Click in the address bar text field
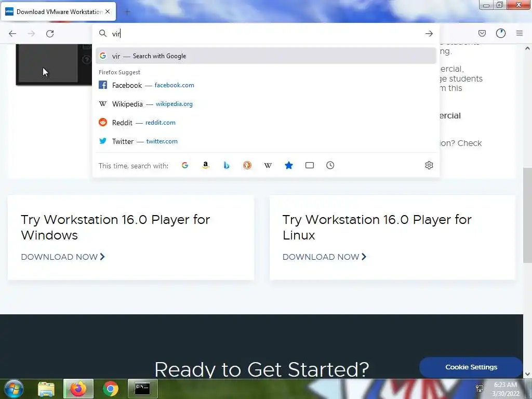The image size is (532, 399). point(267,34)
